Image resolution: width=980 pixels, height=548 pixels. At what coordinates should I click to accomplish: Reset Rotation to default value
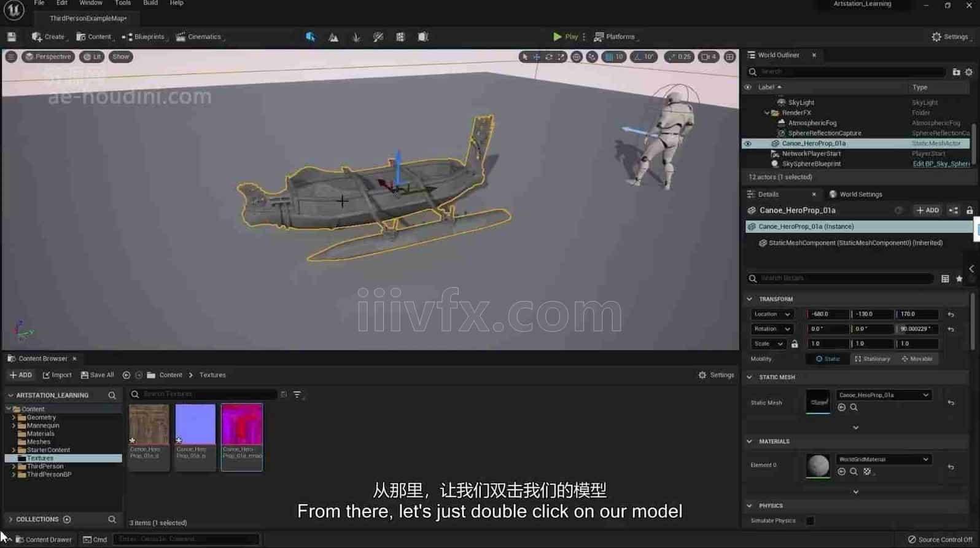[x=951, y=329]
